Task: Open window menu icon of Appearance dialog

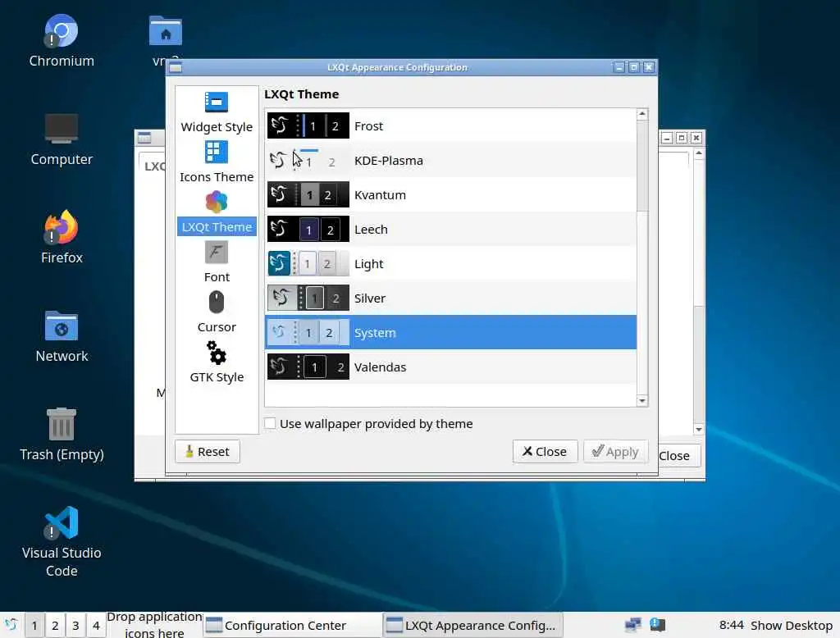Action: click(176, 67)
